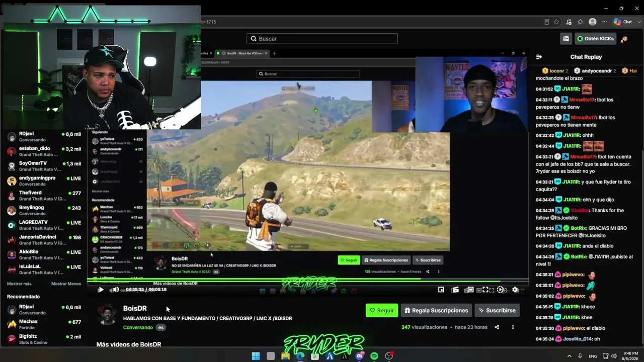Play the VOD with the play button
The height and width of the screenshot is (362, 644).
(x=101, y=290)
